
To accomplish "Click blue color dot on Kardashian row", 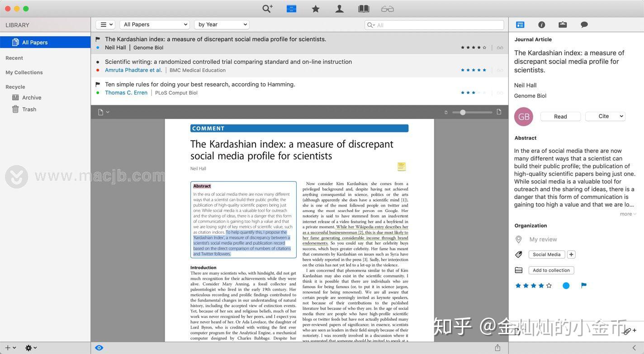I will coord(98,47).
